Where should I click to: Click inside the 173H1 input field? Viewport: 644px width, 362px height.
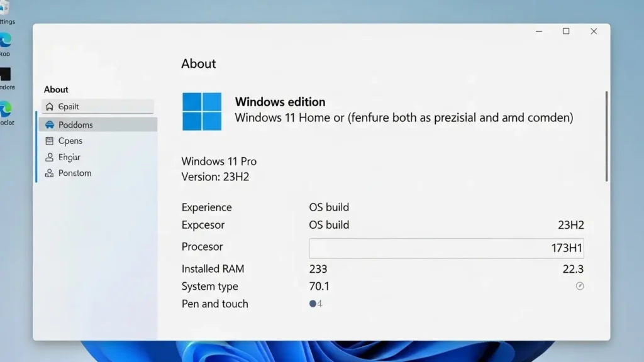coord(447,248)
